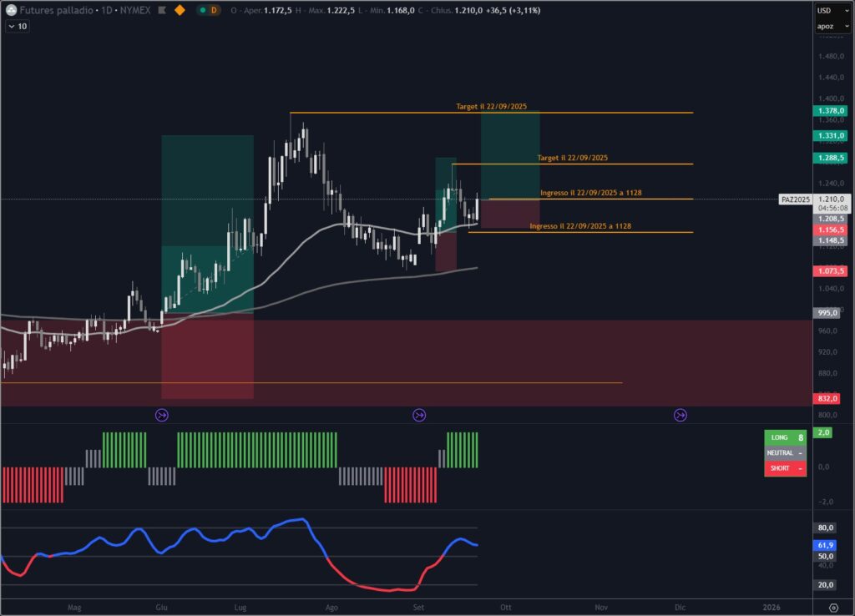Screen dimensions: 855x616
Task: Click the orange diamond icon in header
Action: (179, 10)
